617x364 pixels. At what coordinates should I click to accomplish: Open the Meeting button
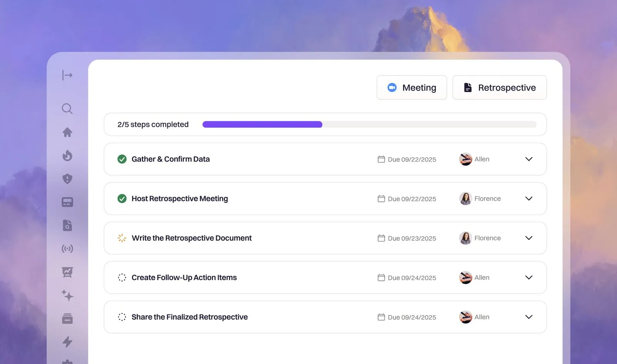[411, 87]
